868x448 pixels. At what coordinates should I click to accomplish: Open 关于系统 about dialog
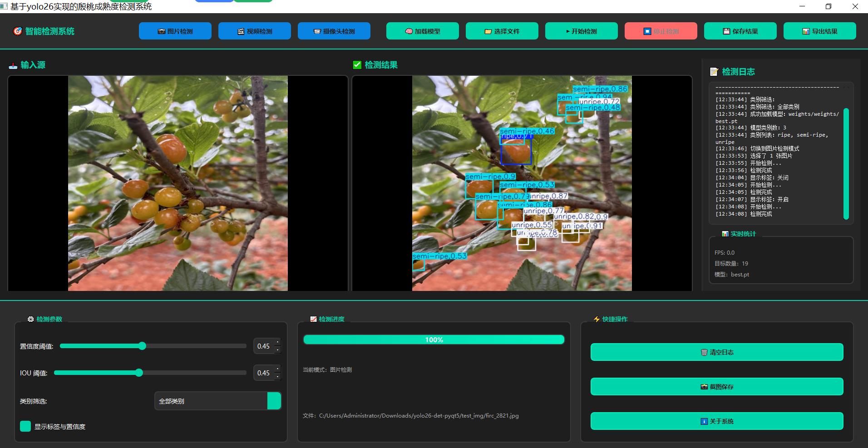716,421
